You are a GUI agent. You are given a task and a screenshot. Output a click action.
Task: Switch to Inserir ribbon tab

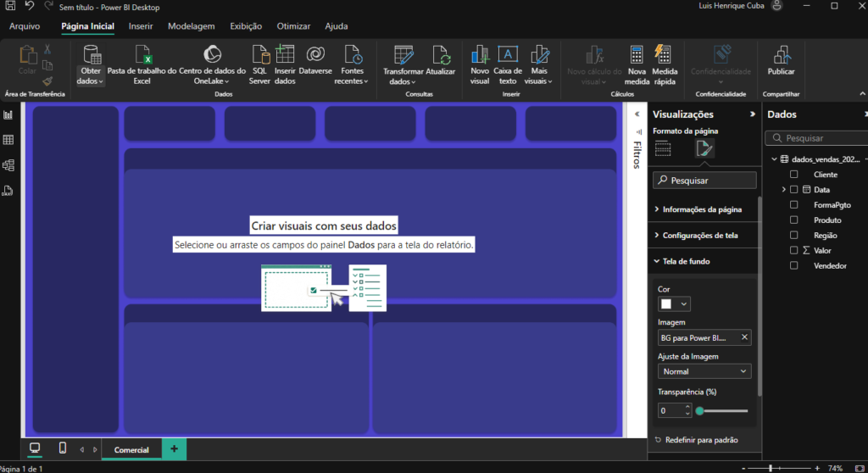(141, 26)
